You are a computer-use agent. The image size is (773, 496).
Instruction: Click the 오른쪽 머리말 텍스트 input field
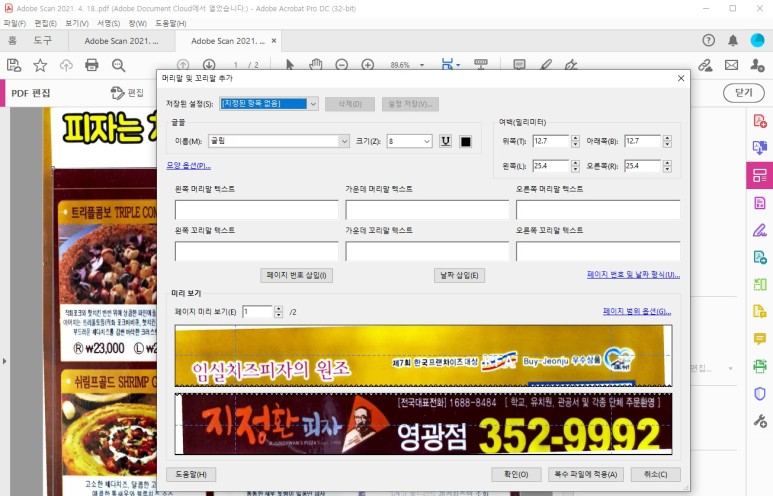598,210
